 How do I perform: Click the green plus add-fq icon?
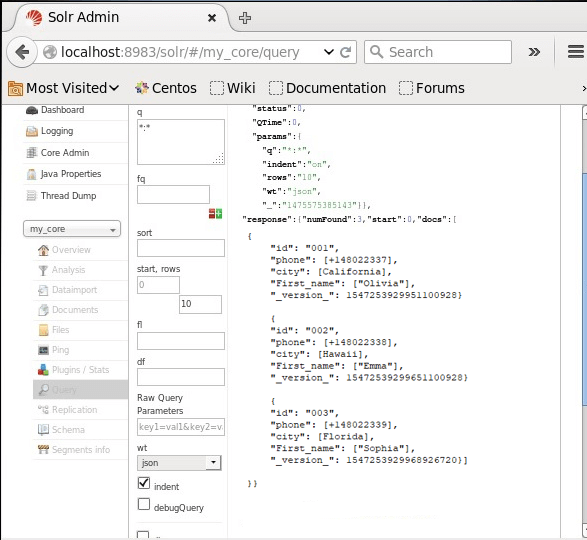pos(219,213)
